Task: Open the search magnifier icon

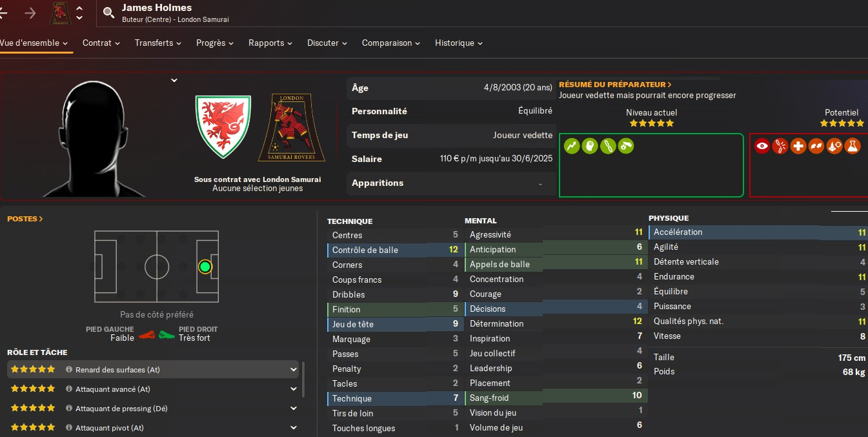Action: tap(108, 12)
